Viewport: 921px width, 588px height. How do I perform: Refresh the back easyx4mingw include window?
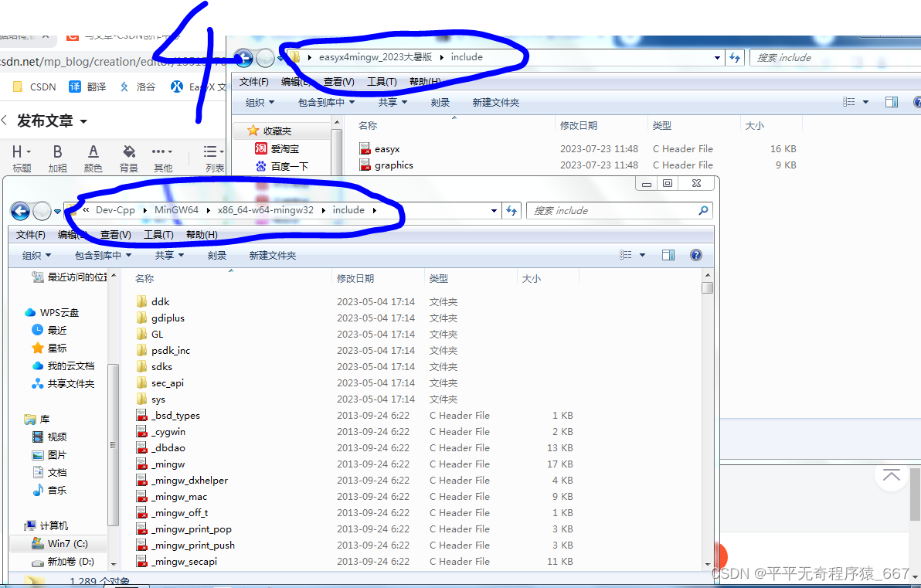click(x=735, y=58)
